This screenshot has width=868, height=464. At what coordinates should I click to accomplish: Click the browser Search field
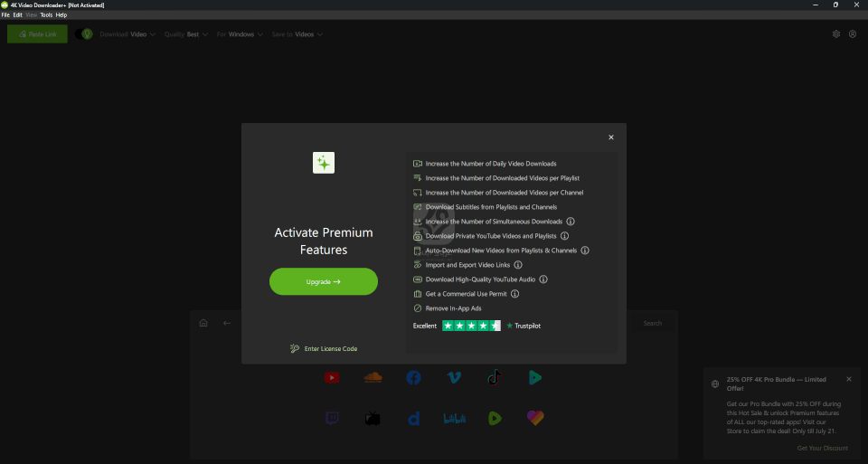click(x=653, y=323)
